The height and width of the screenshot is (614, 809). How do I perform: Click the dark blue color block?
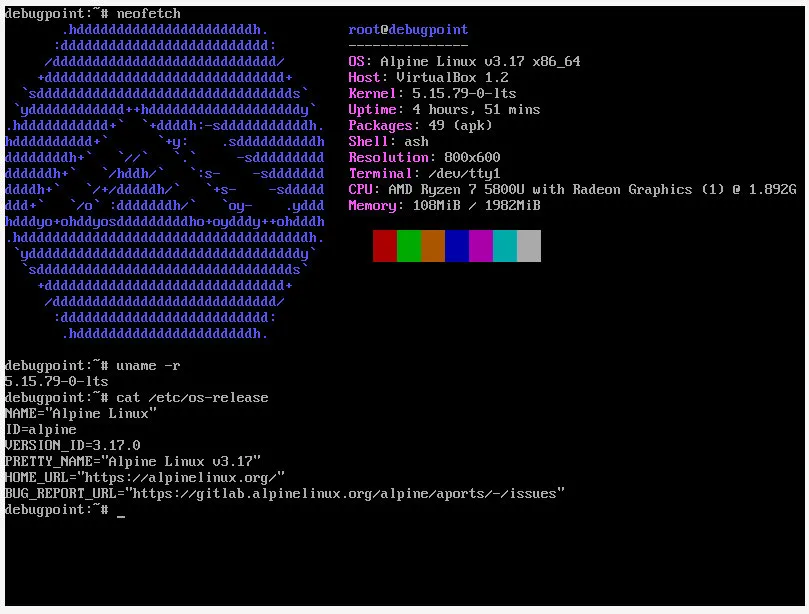tap(457, 246)
